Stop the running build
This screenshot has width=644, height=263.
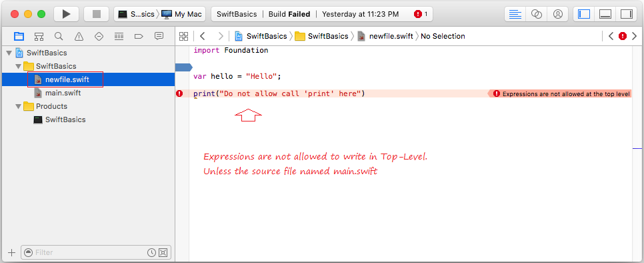(x=97, y=14)
